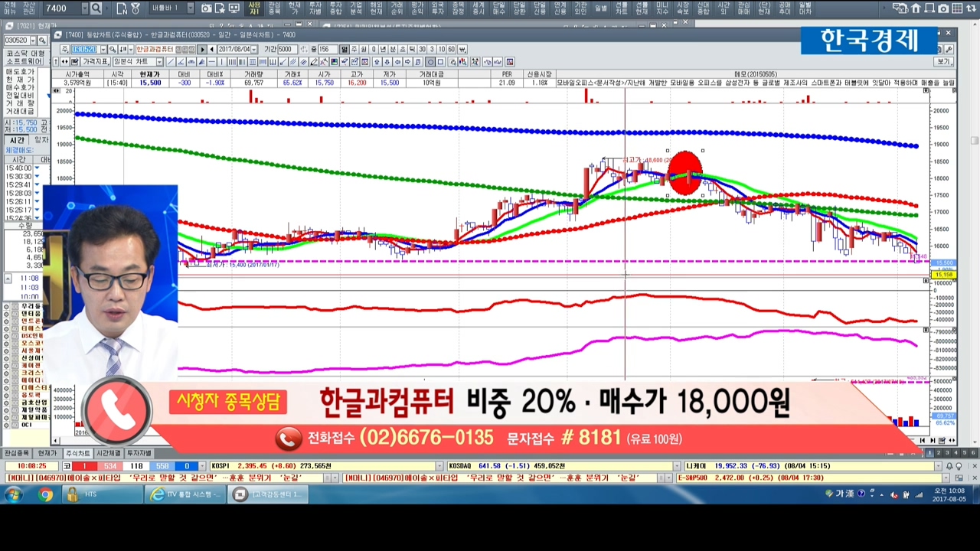This screenshot has height=551, width=980.
Task: Click the rectangle shape tool in chart toolbar
Action: click(440, 61)
